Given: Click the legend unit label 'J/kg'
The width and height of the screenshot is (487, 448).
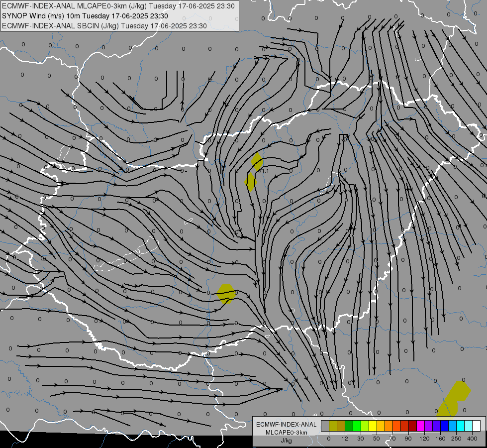Looking at the screenshot, I should tap(287, 441).
